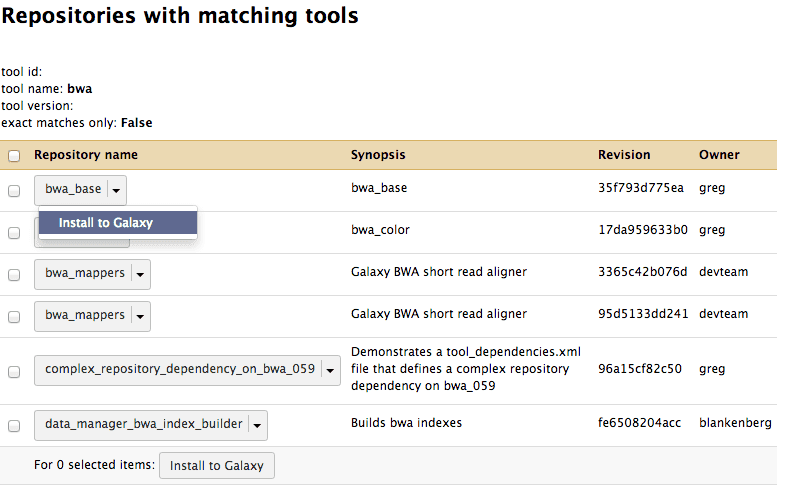786x496 pixels.
Task: Tick the data_manager_bwa_index_builder row checkbox
Action: (x=14, y=425)
